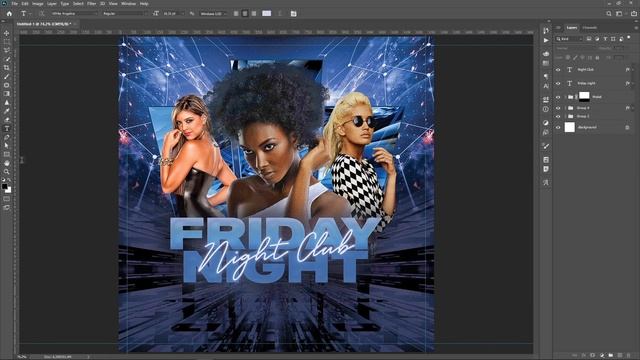Expand effects list on Friday night layer
Viewport: 640px width, 360px height.
(x=633, y=83)
